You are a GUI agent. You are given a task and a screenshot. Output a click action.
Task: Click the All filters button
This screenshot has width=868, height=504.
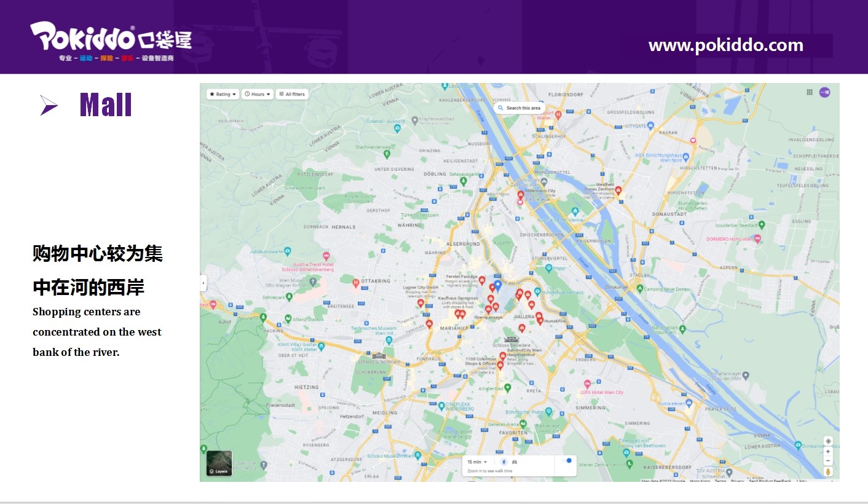click(292, 94)
